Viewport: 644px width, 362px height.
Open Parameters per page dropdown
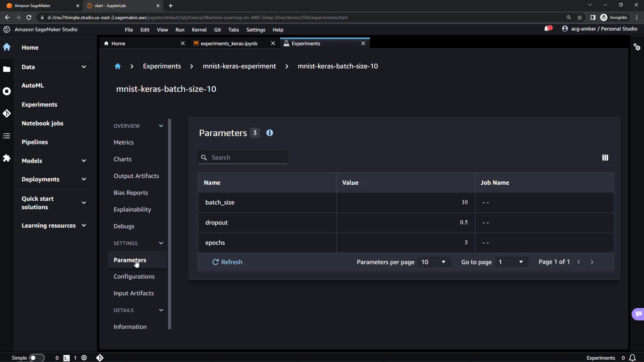(433, 262)
